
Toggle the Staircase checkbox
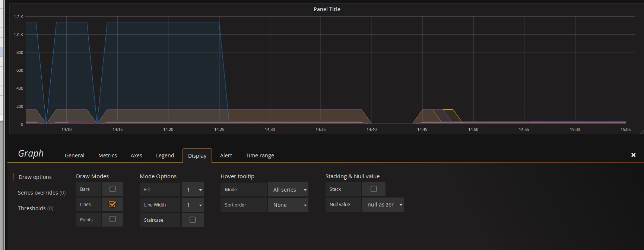[x=193, y=220]
